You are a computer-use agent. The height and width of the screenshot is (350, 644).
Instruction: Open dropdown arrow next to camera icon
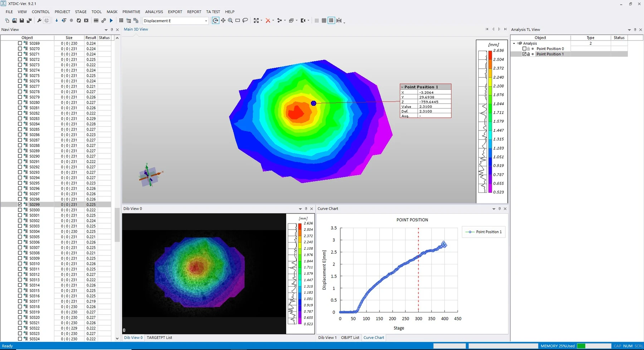tap(308, 21)
